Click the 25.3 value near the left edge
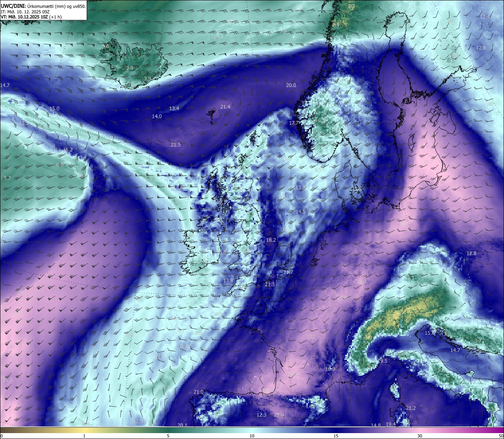 (7, 380)
